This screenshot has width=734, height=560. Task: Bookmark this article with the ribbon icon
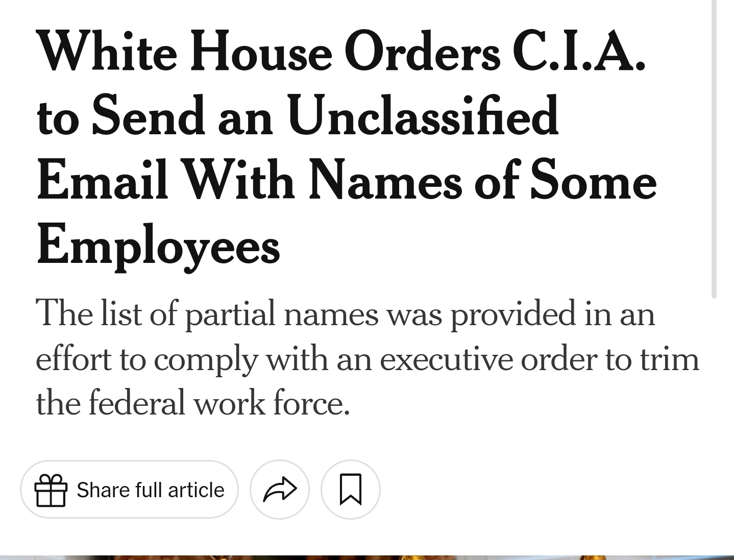click(x=351, y=490)
